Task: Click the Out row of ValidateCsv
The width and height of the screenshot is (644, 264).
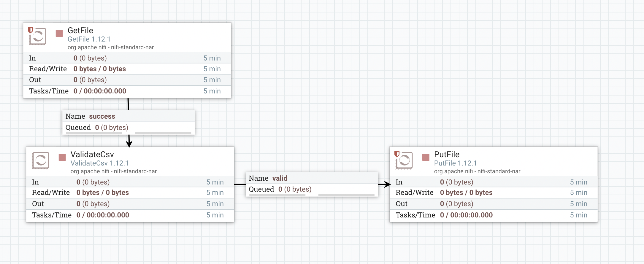Action: pos(130,204)
